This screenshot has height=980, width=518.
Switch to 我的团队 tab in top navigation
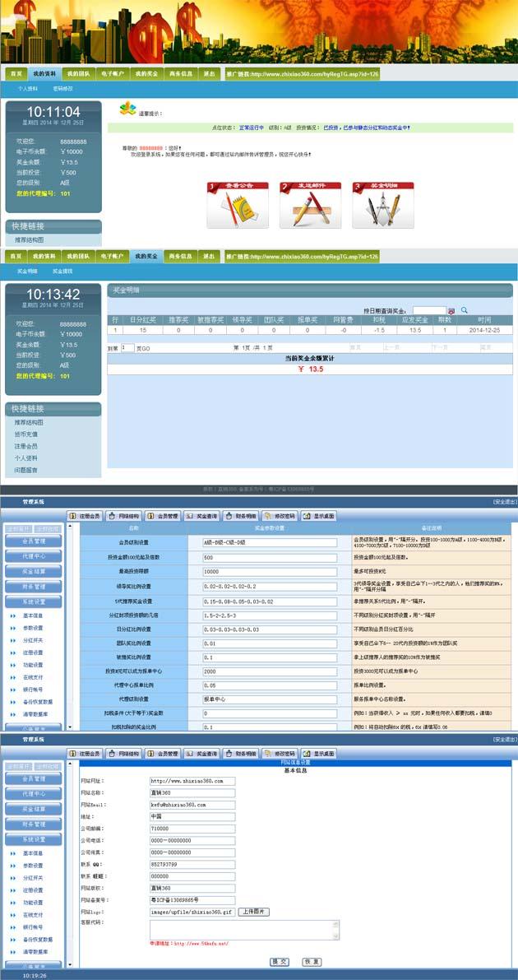pyautogui.click(x=78, y=73)
